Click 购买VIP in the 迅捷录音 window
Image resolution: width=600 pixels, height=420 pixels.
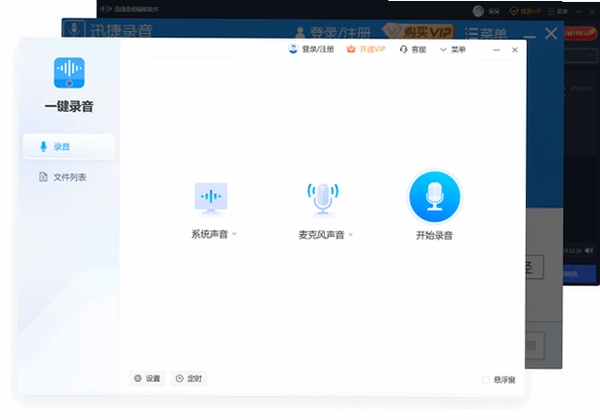[x=421, y=32]
